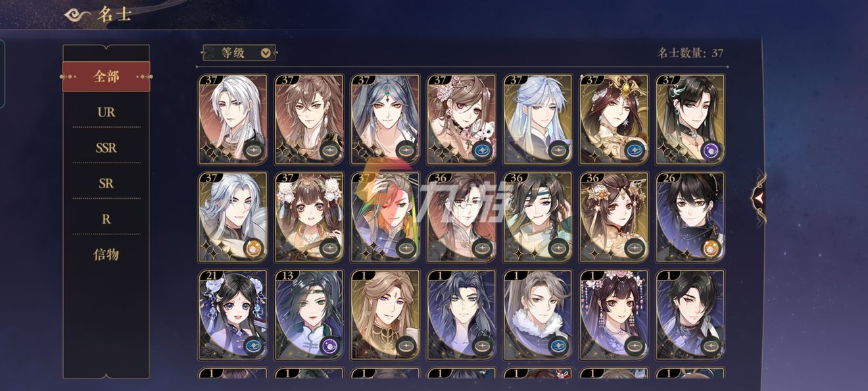Choose the level 1 character with the white fur collar
This screenshot has width=868, height=391.
pyautogui.click(x=538, y=315)
